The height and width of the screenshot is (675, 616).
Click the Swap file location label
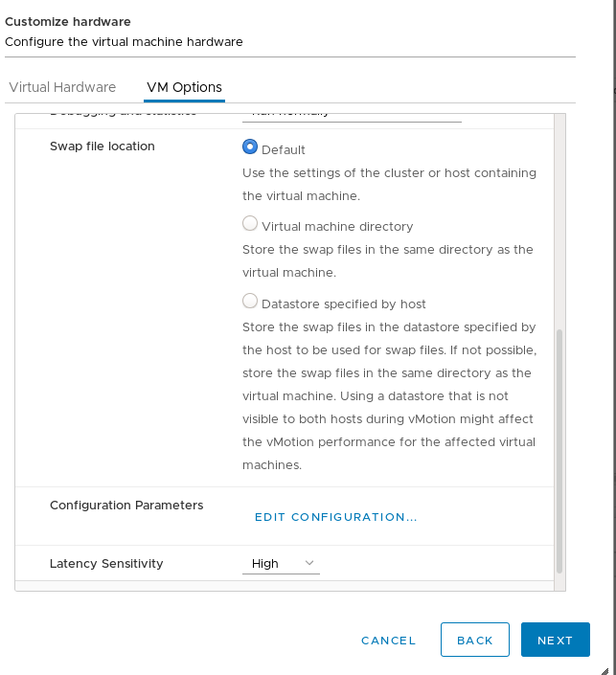[x=102, y=146]
